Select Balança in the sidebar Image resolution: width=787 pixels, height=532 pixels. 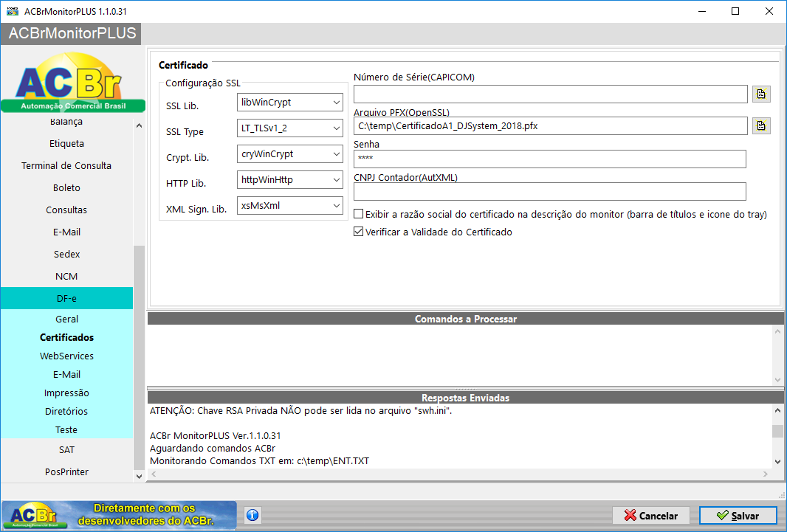(x=66, y=122)
